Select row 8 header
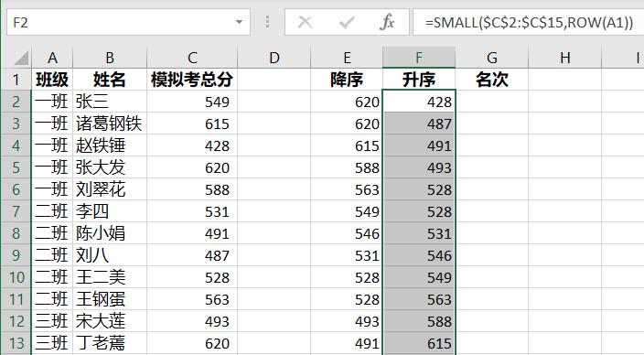The image size is (644, 355). [x=16, y=233]
